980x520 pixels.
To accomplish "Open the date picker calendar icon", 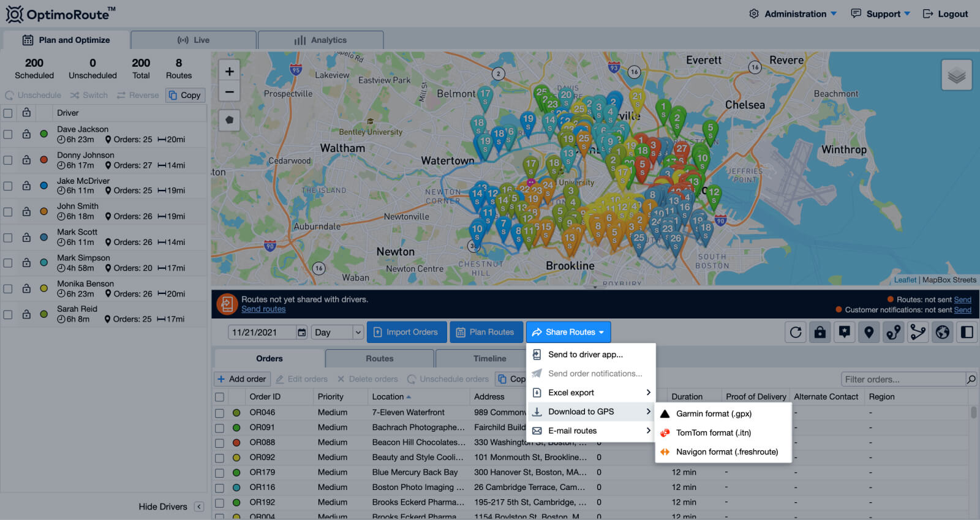I will click(301, 332).
